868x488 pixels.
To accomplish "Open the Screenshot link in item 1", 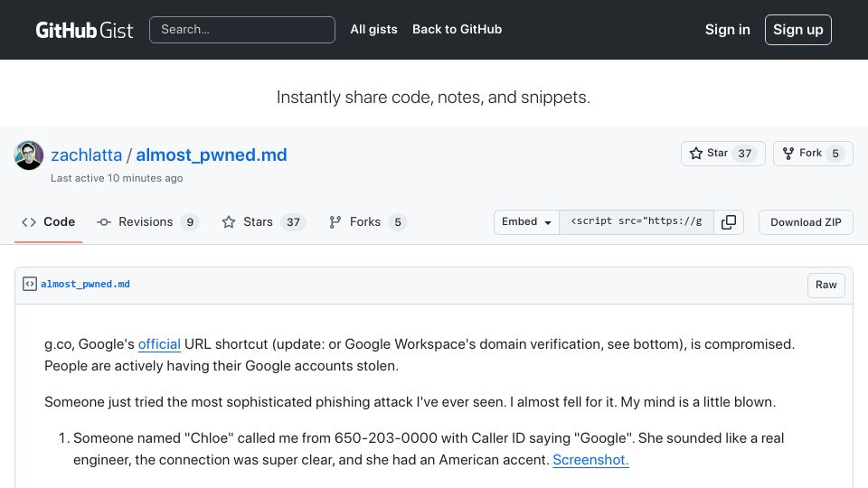I will (590, 460).
